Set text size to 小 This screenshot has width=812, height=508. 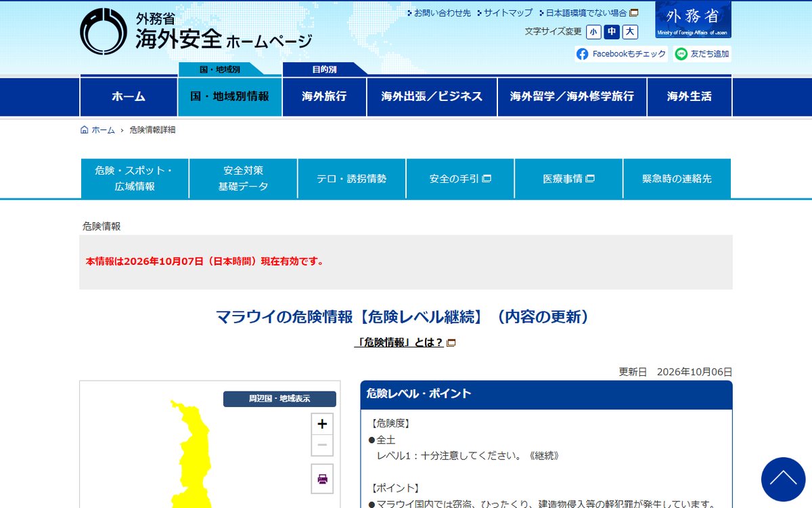tap(593, 32)
